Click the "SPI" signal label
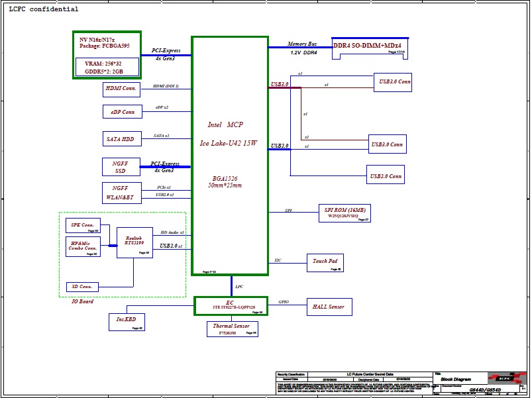Viewport: 532px width, 398px height. 288,210
